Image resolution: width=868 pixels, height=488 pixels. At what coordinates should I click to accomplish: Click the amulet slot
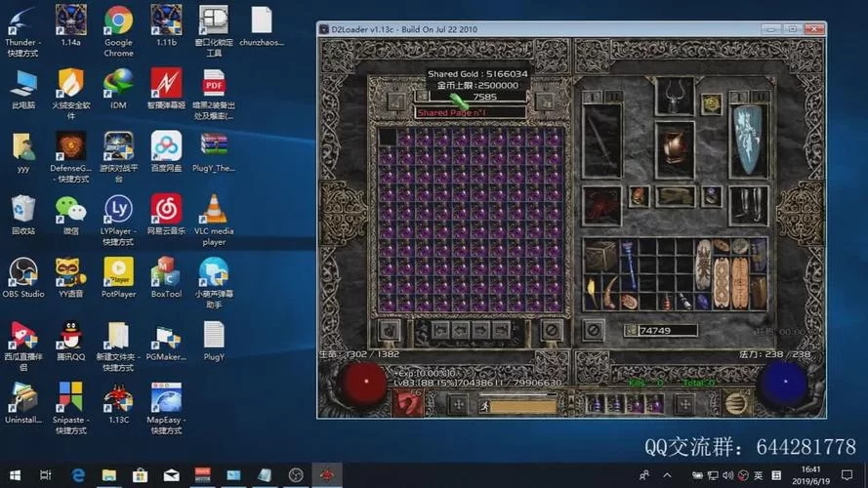pos(712,102)
